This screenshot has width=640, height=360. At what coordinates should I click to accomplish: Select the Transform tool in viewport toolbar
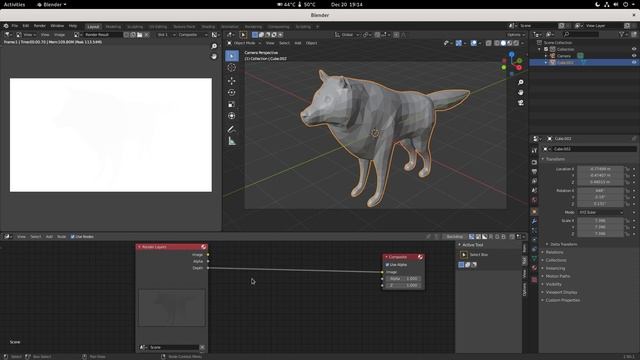click(x=232, y=116)
